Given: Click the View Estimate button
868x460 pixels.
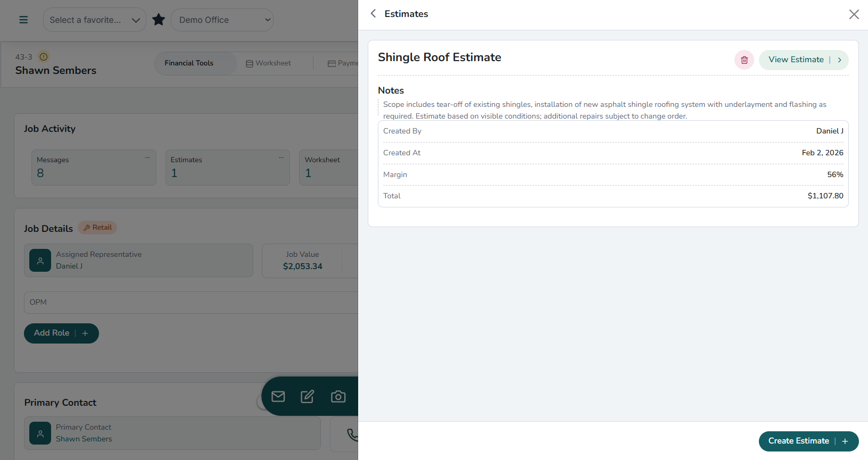Looking at the screenshot, I should coord(803,60).
